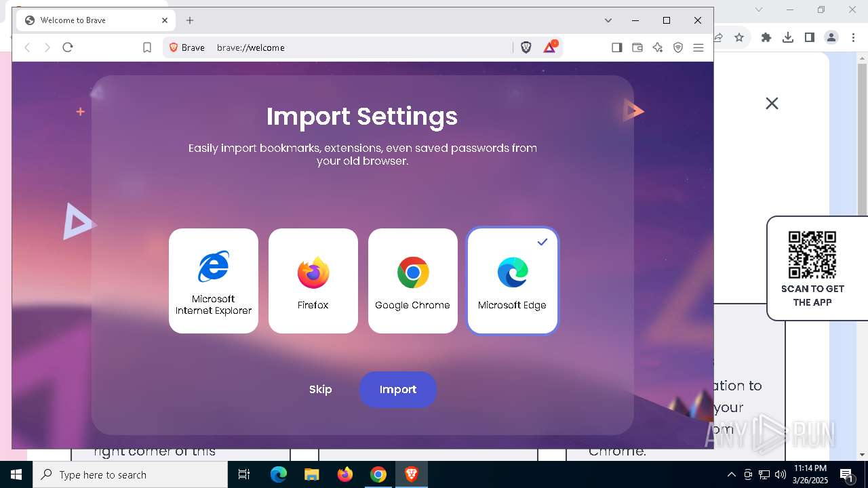Choose Google Chrome import card
The width and height of the screenshot is (868, 488).
click(413, 281)
